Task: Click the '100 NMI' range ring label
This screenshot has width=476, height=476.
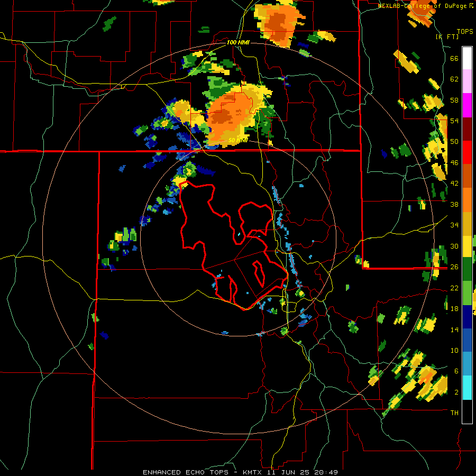Action: pyautogui.click(x=238, y=42)
